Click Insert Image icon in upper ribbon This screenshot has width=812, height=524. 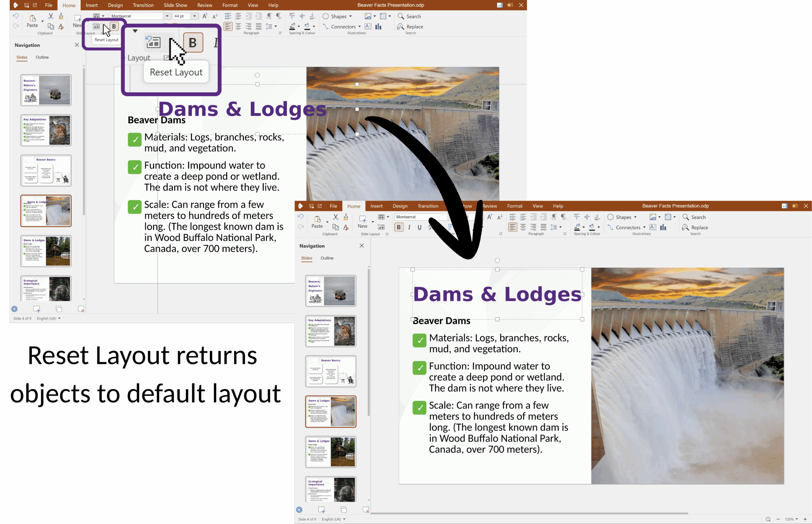coord(368,16)
